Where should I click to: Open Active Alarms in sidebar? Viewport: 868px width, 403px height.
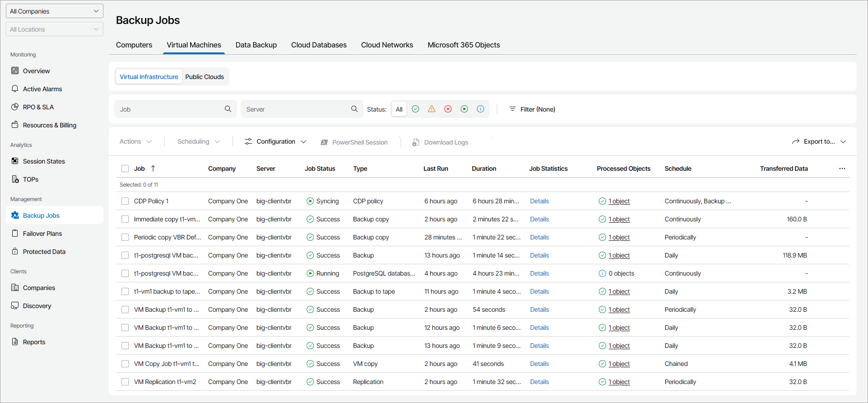pyautogui.click(x=42, y=89)
